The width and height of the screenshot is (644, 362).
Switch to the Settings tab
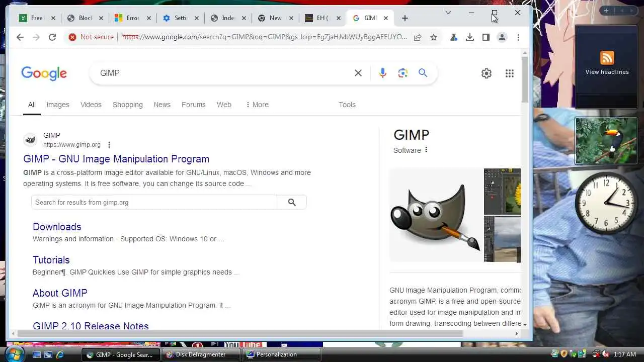click(x=181, y=18)
